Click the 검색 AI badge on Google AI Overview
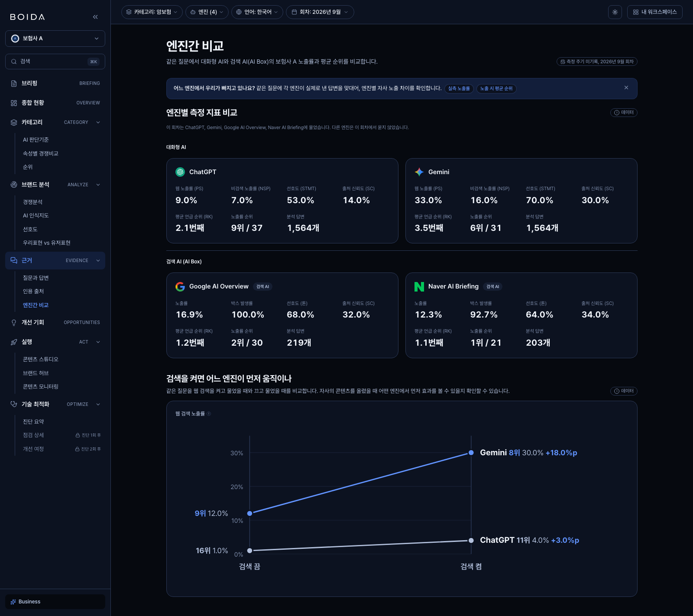Viewport: 693px width, 616px height. (x=262, y=287)
